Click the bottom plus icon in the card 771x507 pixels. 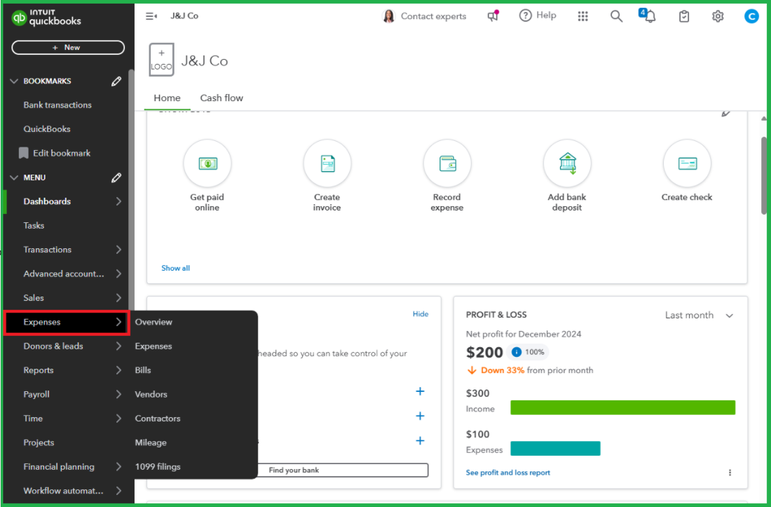pyautogui.click(x=420, y=441)
